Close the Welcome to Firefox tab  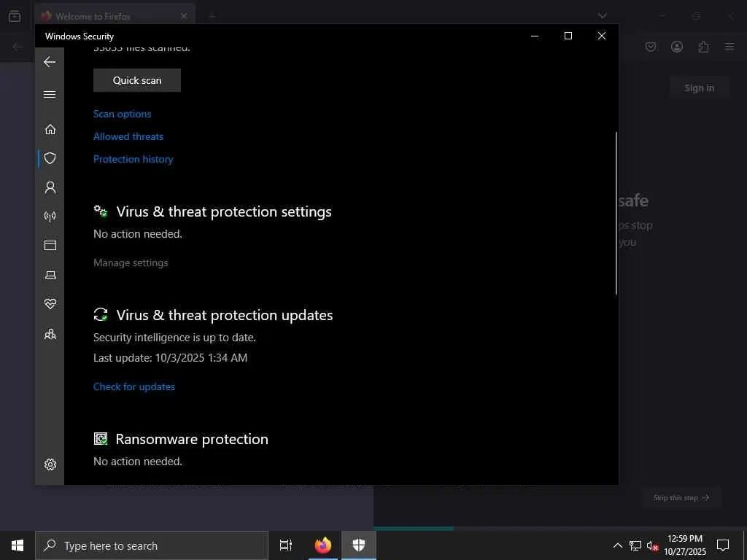pyautogui.click(x=183, y=16)
